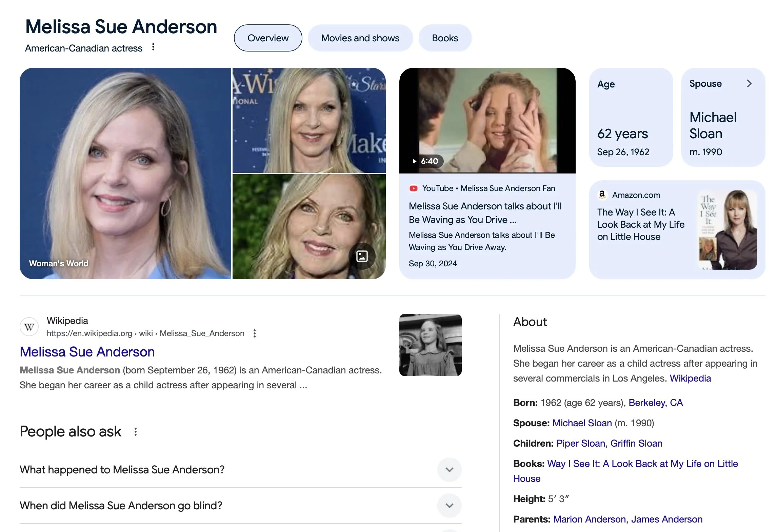Open Piper Sloan link under Children
Screen dimensions: 777x532
[580, 443]
